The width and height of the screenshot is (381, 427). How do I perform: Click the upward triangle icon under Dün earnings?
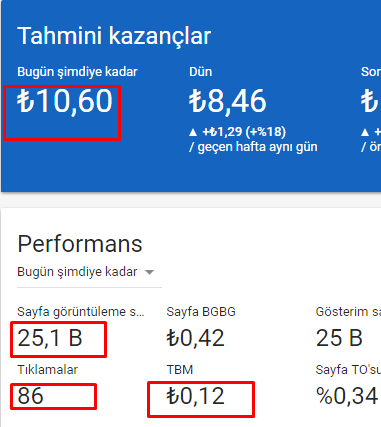click(193, 132)
